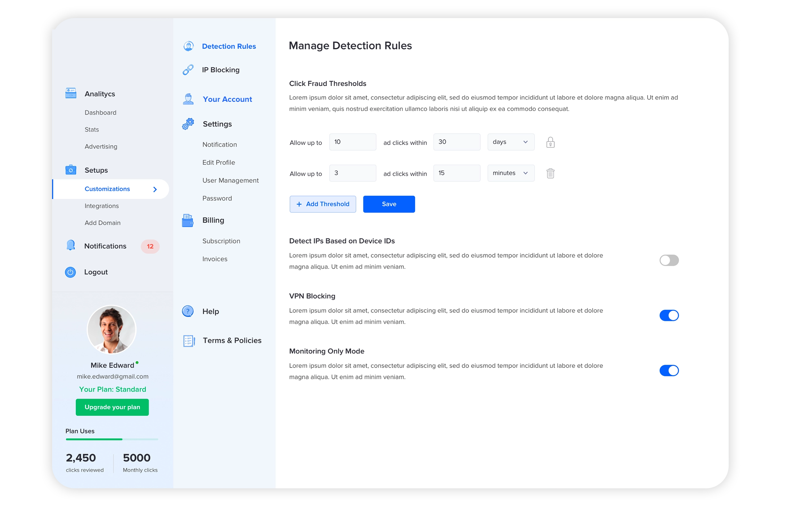Open the Detection Rules menu item
This screenshot has width=812, height=505.
229,46
